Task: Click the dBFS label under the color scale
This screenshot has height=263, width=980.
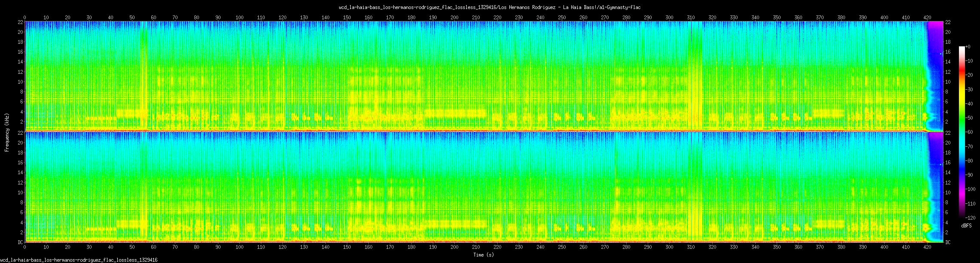Action: [966, 226]
